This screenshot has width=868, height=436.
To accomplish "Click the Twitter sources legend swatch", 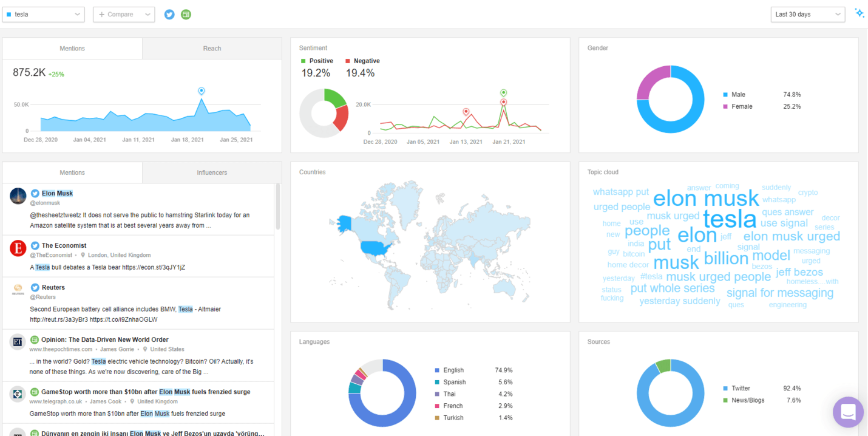I will [x=725, y=389].
